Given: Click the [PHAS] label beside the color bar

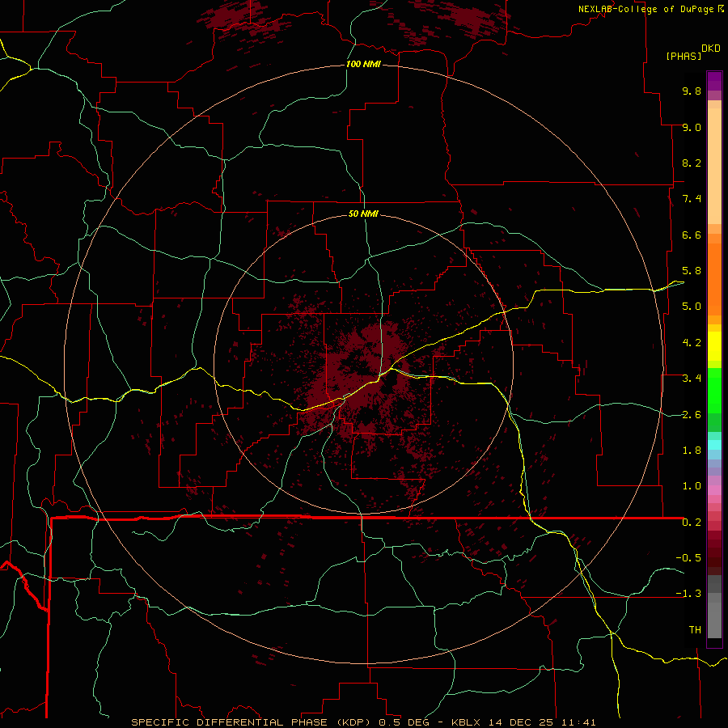Looking at the screenshot, I should 684,56.
